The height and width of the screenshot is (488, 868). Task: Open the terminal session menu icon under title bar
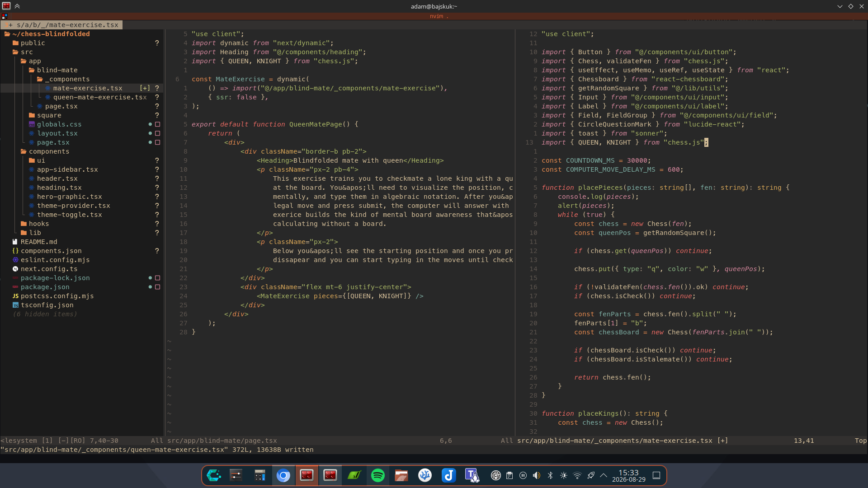[x=5, y=16]
